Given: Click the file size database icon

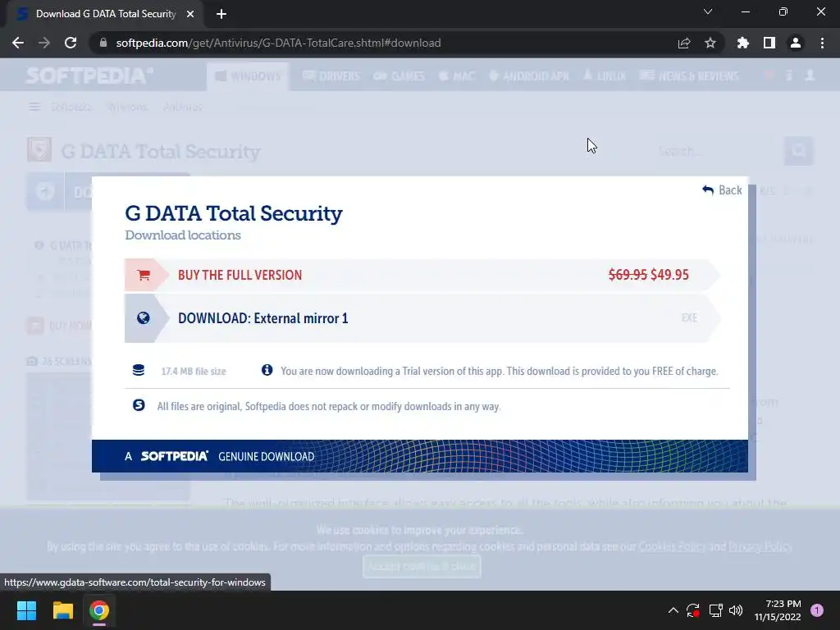Looking at the screenshot, I should pyautogui.click(x=138, y=370).
